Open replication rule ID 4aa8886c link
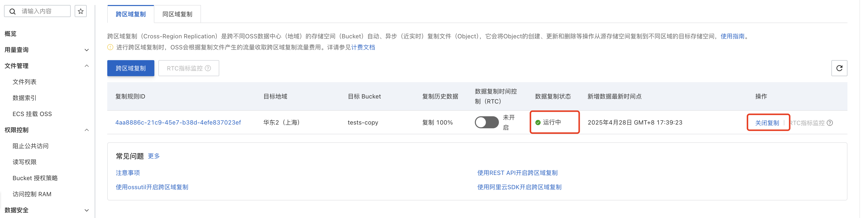 (178, 122)
